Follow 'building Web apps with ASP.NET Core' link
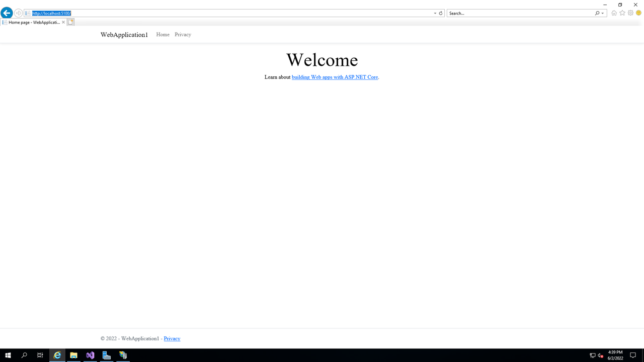 tap(335, 77)
